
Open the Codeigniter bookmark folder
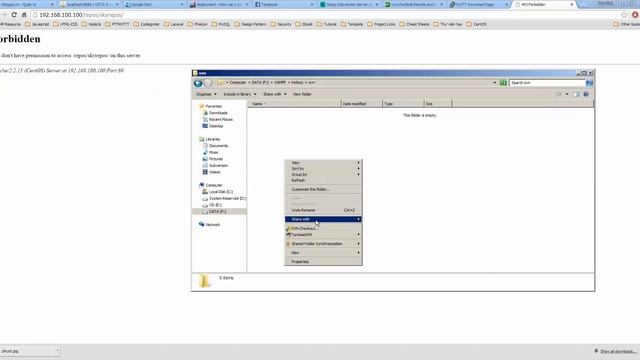[x=147, y=24]
